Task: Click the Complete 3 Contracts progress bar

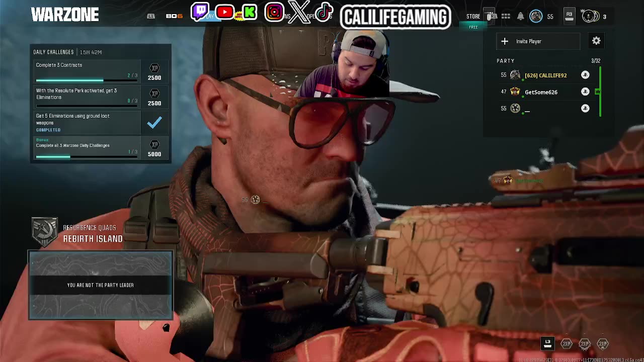Action: (x=87, y=80)
